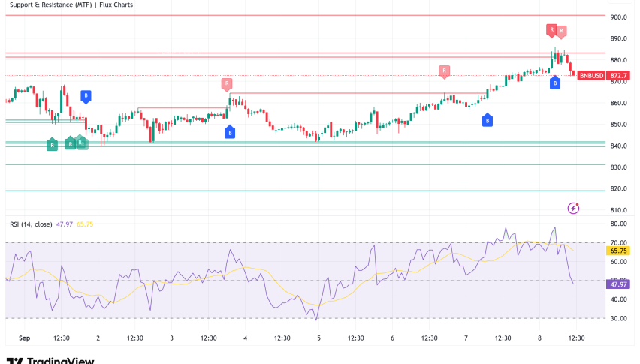Screen dimensions: 640x364
Task: Click the 820.0 price axis label
Action: point(618,188)
